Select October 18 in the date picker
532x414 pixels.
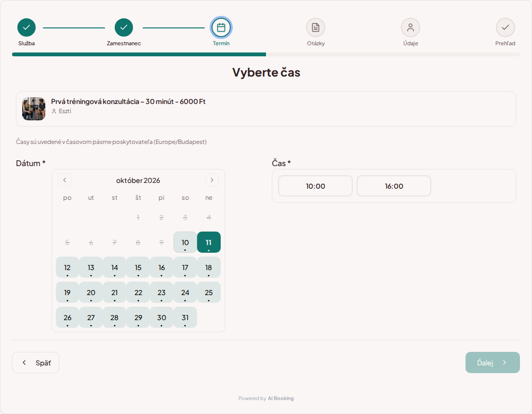(209, 267)
